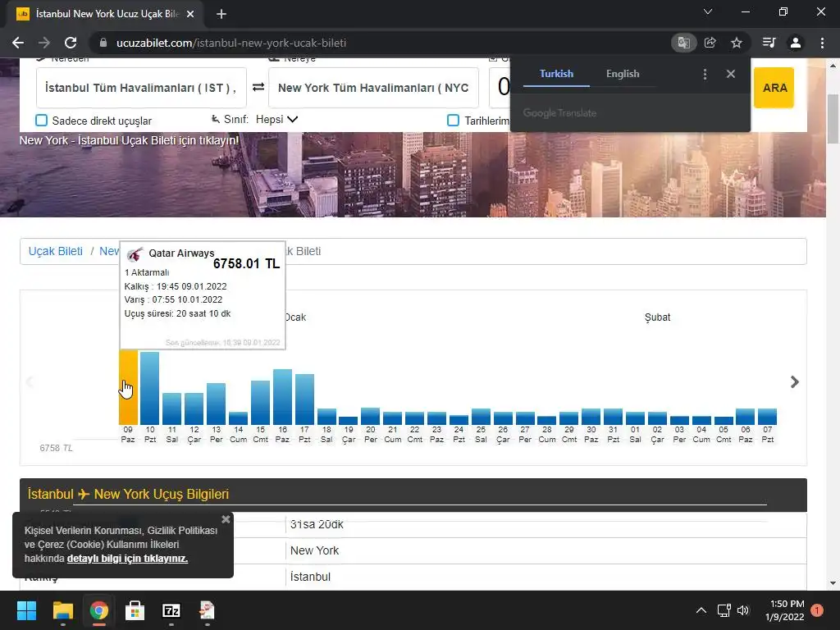Viewport: 840px width, 630px height.
Task: Select the 30 Paz price bar
Action: [x=591, y=417]
